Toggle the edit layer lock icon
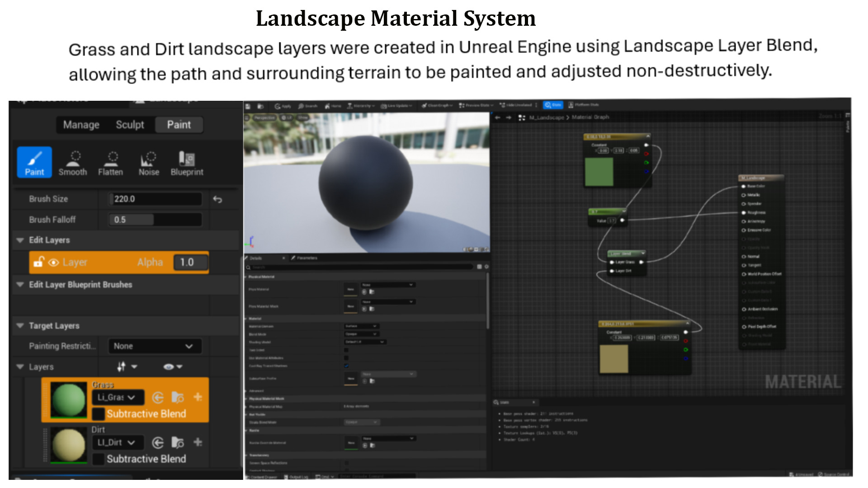 click(x=38, y=262)
